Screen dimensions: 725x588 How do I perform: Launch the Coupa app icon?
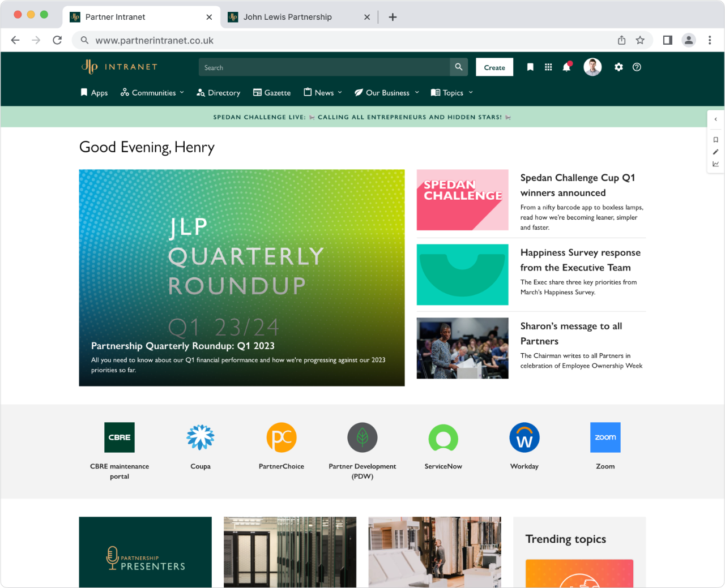coord(201,437)
